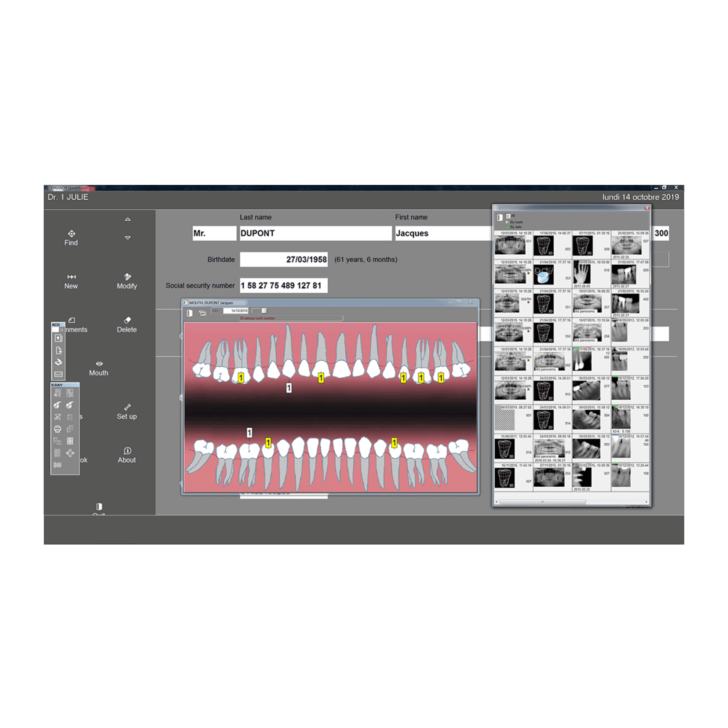728x728 pixels.
Task: Click yellow marker on upper central incisor
Action: coord(321,377)
